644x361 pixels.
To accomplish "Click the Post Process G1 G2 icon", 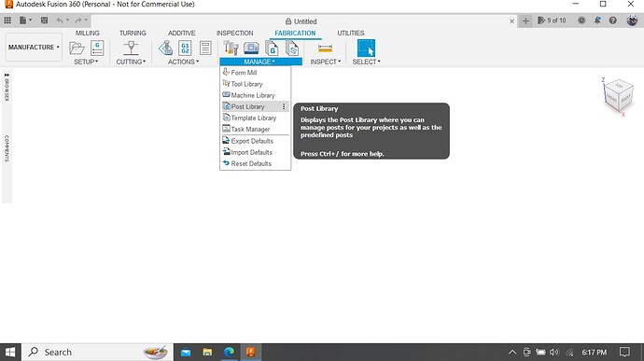I will click(x=185, y=49).
